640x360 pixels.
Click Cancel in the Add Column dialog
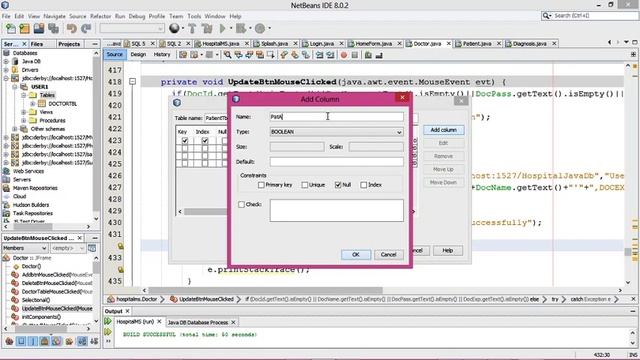coord(388,255)
